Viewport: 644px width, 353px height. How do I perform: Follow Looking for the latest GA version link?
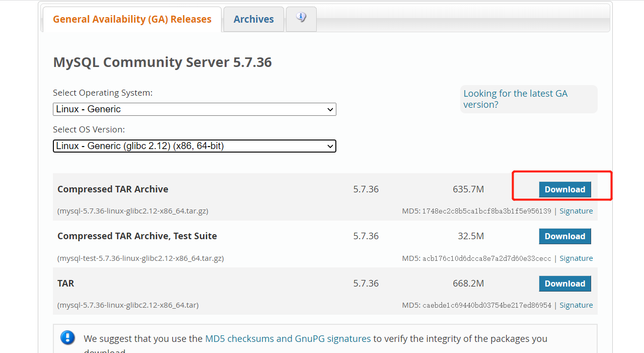tap(515, 99)
